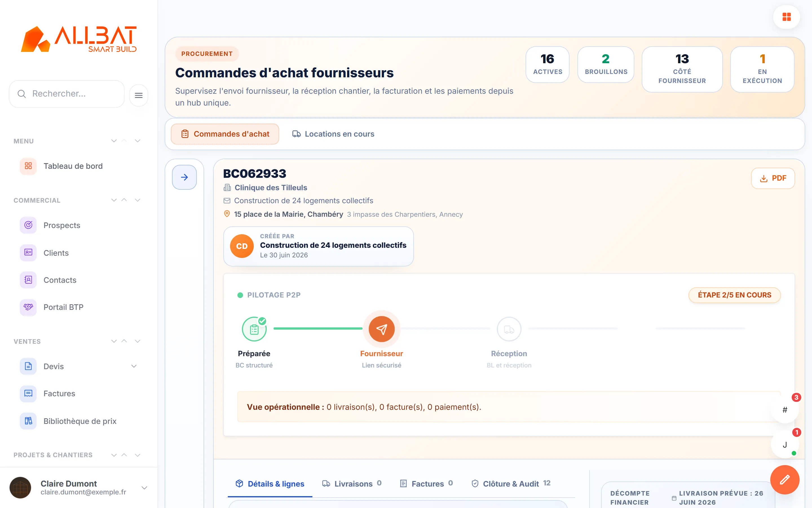Open Prospects target icon
Viewport: 812px width, 508px height.
[x=28, y=225]
